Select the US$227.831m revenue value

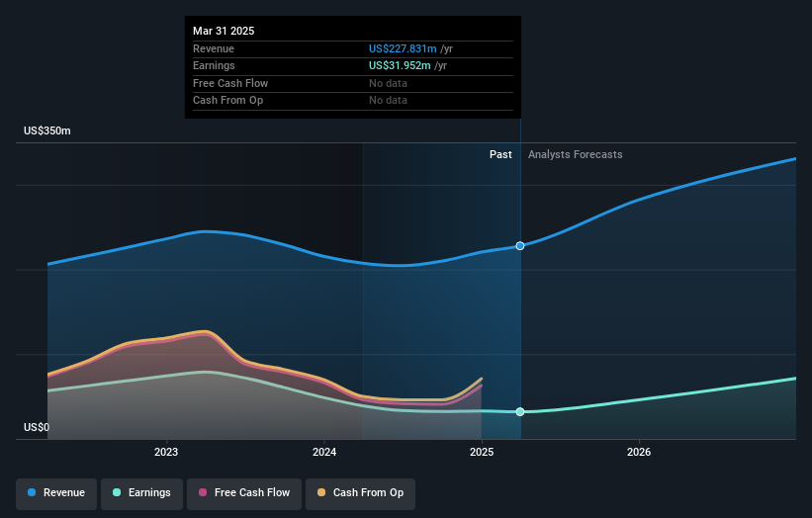pyautogui.click(x=403, y=48)
